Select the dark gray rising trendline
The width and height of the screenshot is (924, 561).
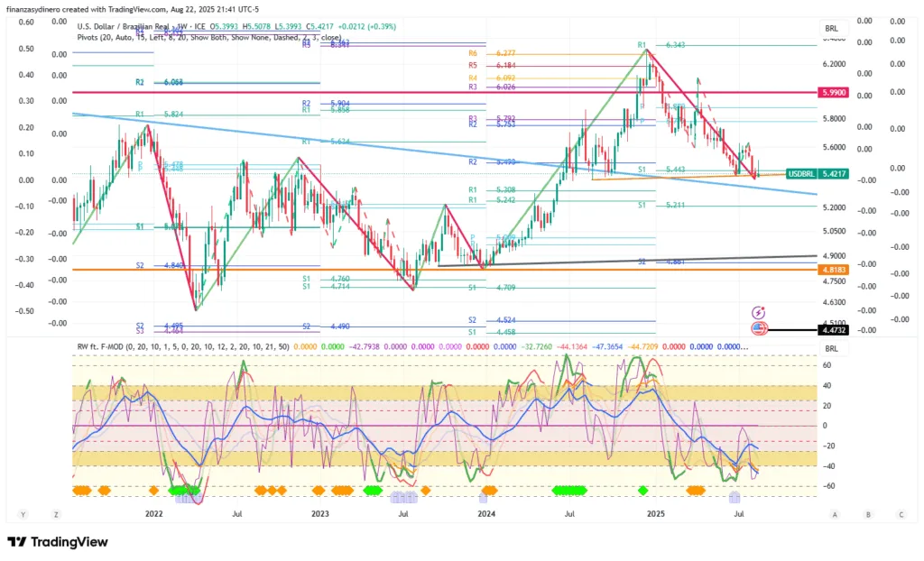pos(628,261)
